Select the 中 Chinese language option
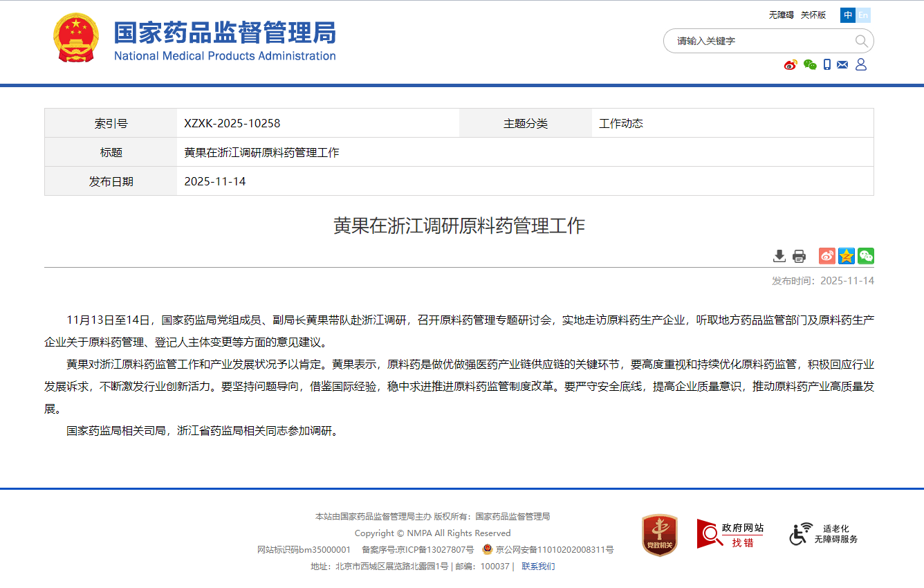 click(x=848, y=15)
